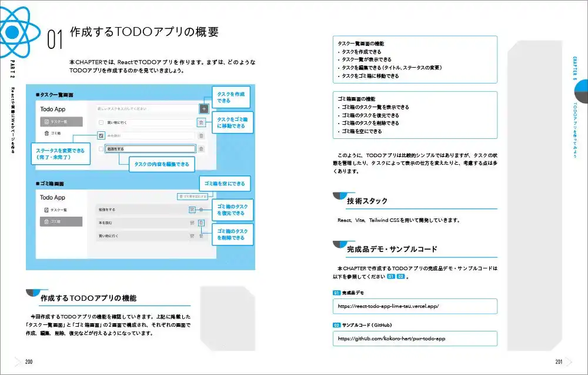Click the 勉強をする editable task field
Image resolution: width=588 pixels, height=375 pixels.
tap(151, 149)
